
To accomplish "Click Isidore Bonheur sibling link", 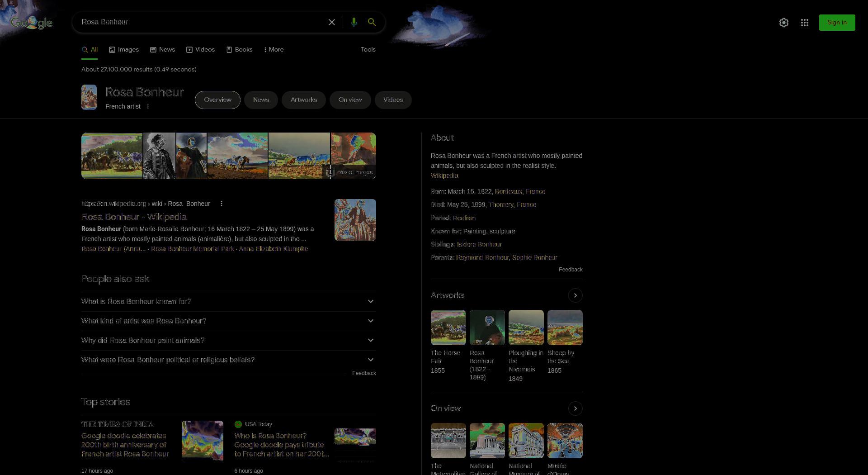I will pyautogui.click(x=479, y=244).
